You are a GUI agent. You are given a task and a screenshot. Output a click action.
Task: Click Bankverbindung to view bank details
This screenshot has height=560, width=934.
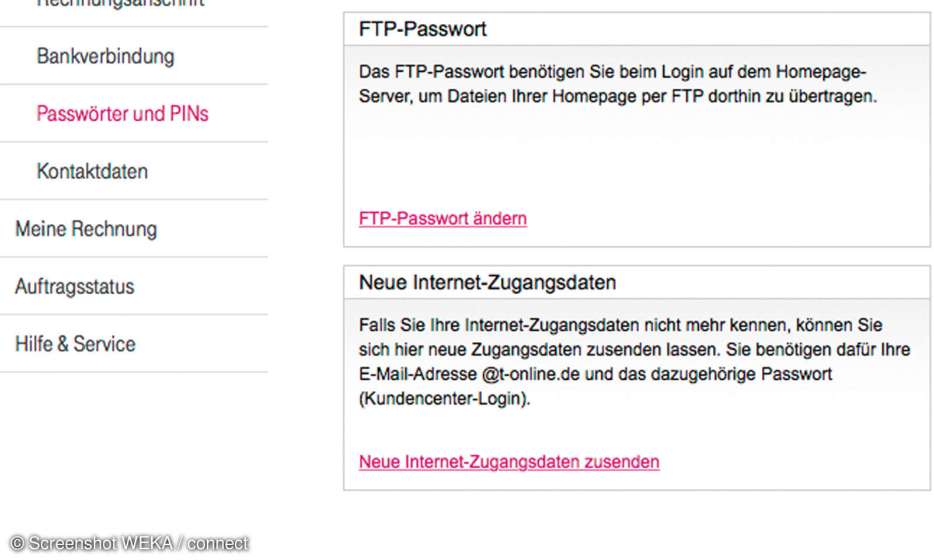(105, 56)
